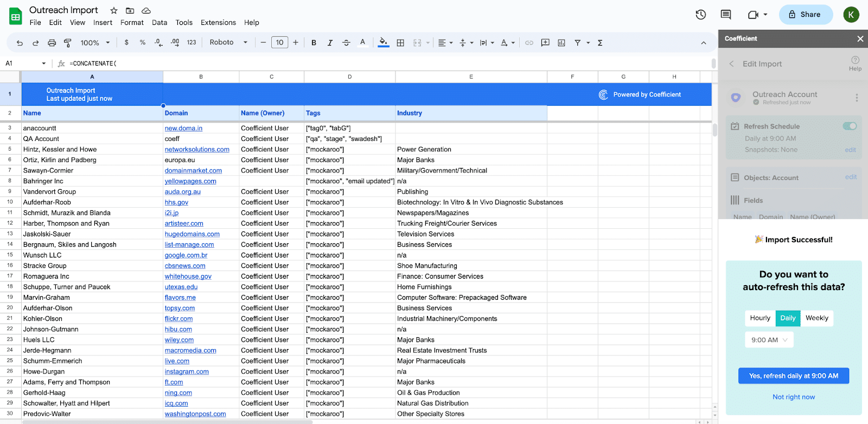Insert comment toolbar icon
This screenshot has width=868, height=424.
[x=545, y=43]
